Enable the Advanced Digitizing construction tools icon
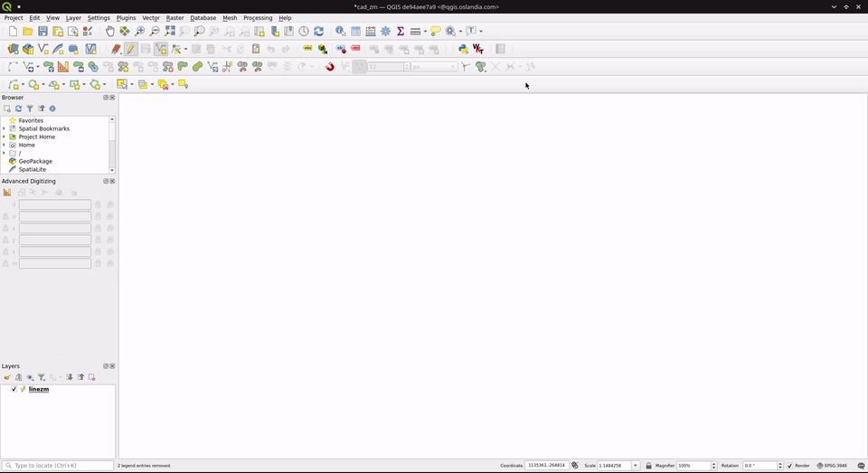Image resolution: width=868 pixels, height=473 pixels. (7, 193)
